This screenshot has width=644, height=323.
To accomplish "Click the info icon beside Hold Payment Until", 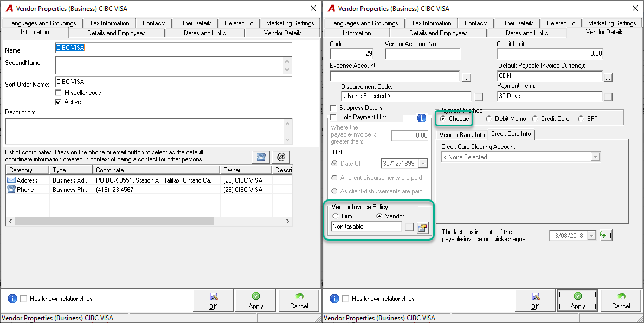I will coord(421,118).
